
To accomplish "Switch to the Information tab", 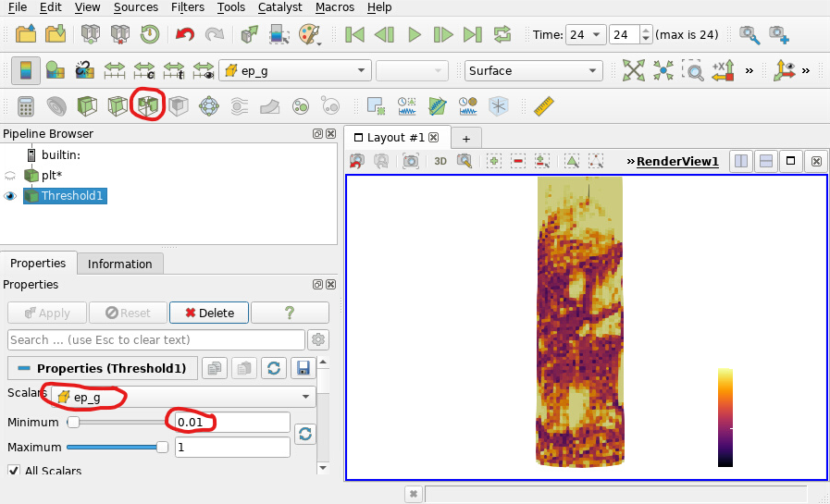I will coord(119,264).
